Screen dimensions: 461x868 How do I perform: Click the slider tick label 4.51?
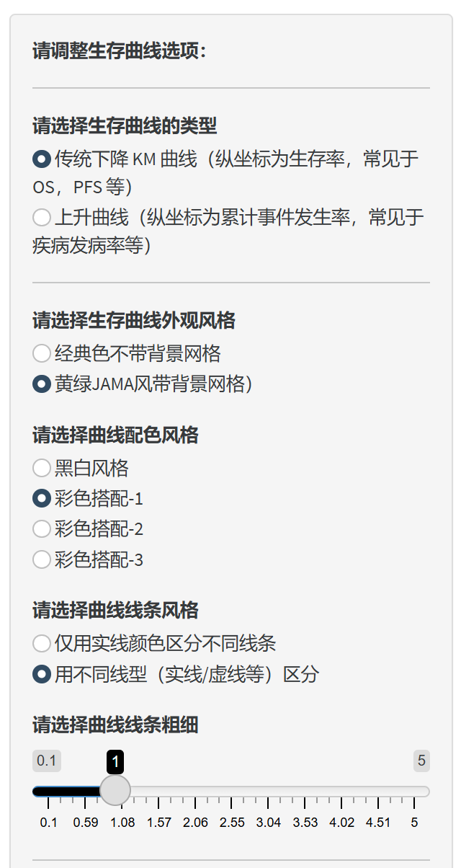point(378,823)
